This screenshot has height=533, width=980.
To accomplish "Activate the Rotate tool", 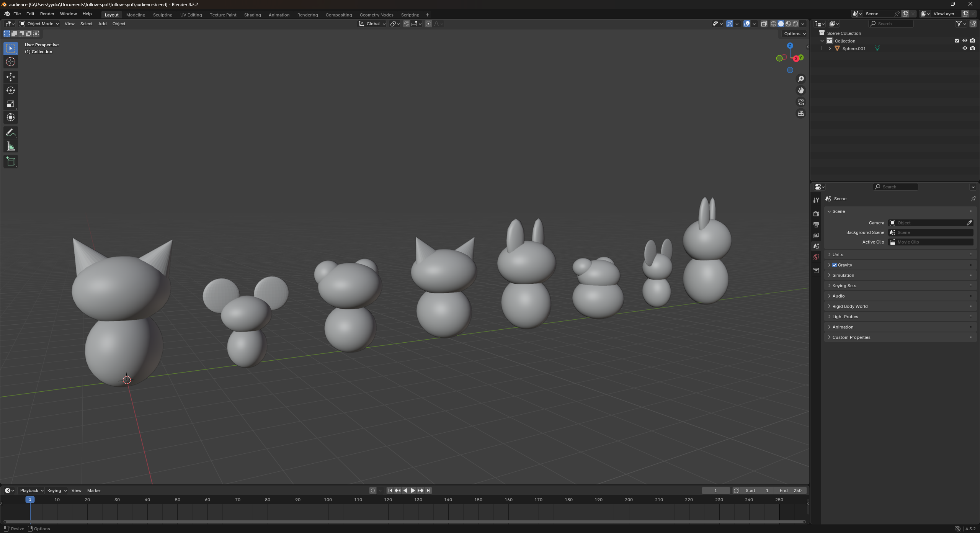I will tap(11, 90).
